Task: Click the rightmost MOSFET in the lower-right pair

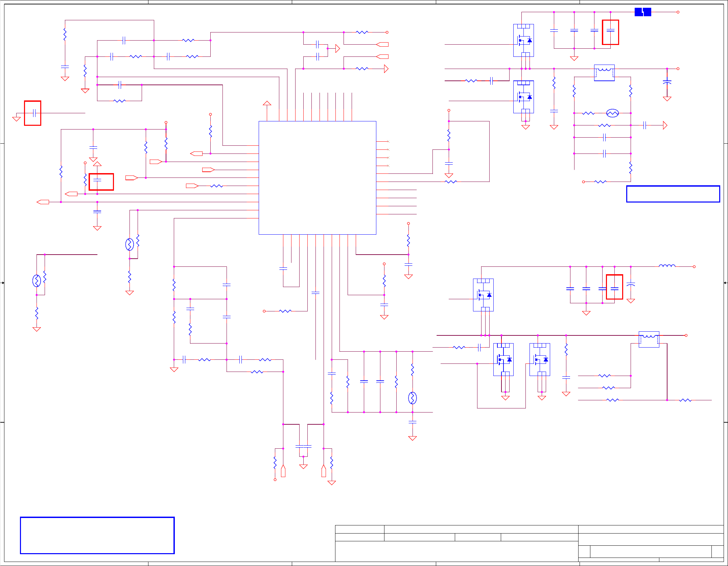Action: (x=540, y=359)
